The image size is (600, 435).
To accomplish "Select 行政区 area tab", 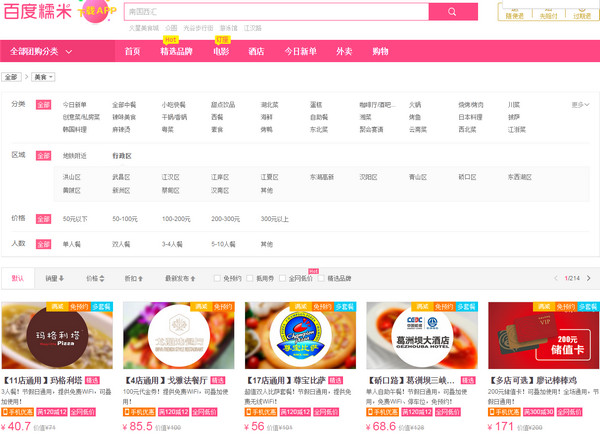I will (122, 156).
